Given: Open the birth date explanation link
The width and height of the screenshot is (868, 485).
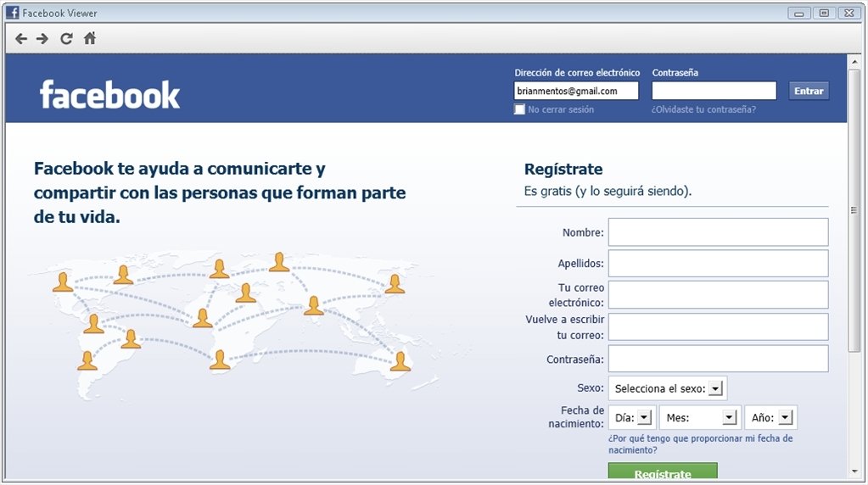Looking at the screenshot, I should click(x=700, y=444).
